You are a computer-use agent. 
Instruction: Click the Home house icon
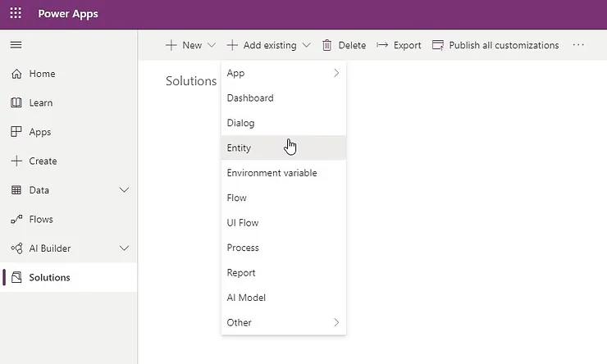(x=16, y=74)
